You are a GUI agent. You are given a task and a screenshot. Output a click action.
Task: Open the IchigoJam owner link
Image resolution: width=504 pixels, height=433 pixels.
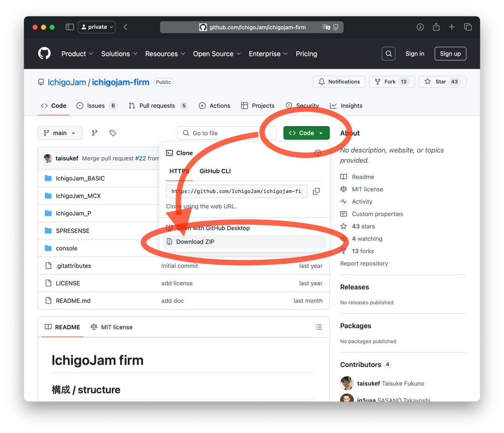point(67,82)
